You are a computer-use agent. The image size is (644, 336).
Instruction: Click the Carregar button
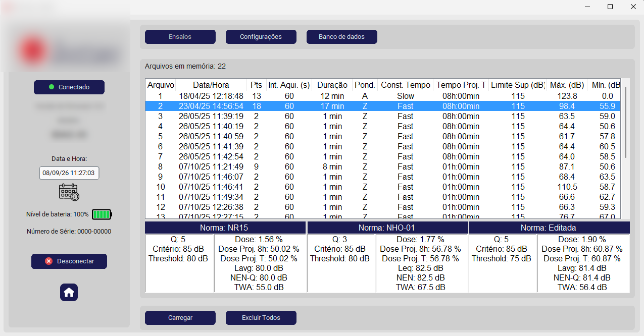pos(180,318)
